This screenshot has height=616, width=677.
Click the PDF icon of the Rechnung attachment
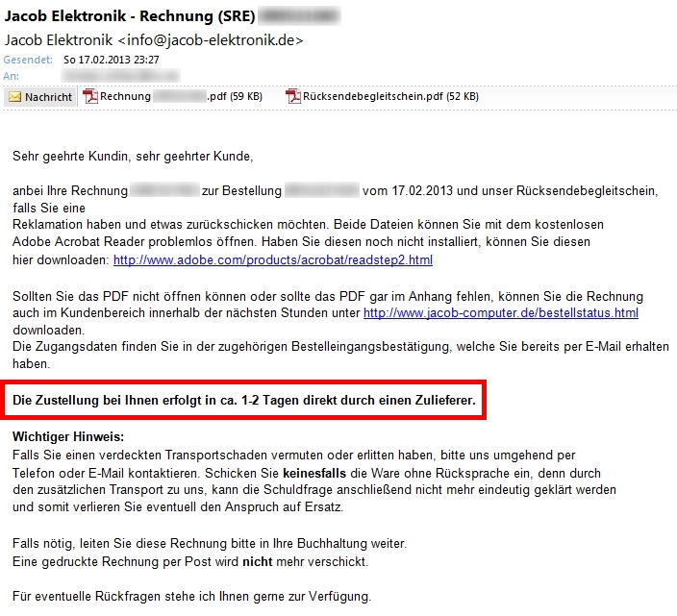(x=90, y=96)
